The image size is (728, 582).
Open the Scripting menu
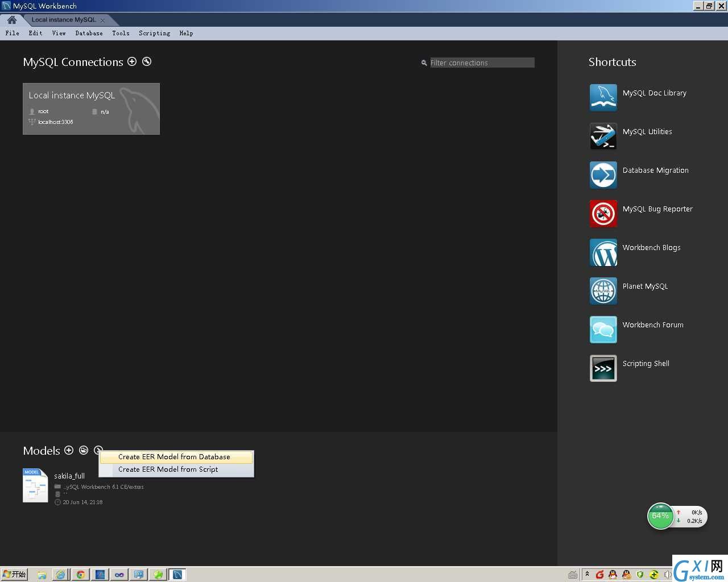pyautogui.click(x=155, y=34)
